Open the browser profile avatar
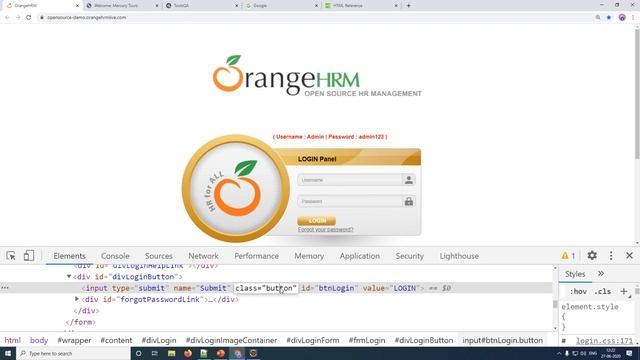Viewport: 640px width, 360px height. click(x=622, y=18)
